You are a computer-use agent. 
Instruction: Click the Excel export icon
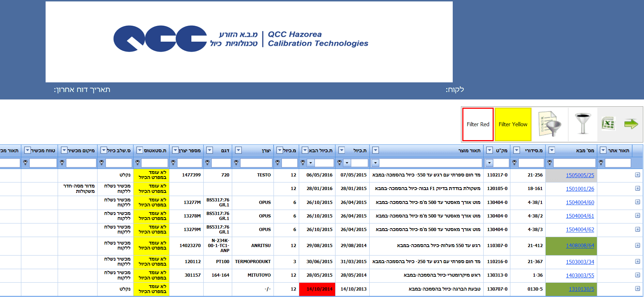click(x=608, y=124)
